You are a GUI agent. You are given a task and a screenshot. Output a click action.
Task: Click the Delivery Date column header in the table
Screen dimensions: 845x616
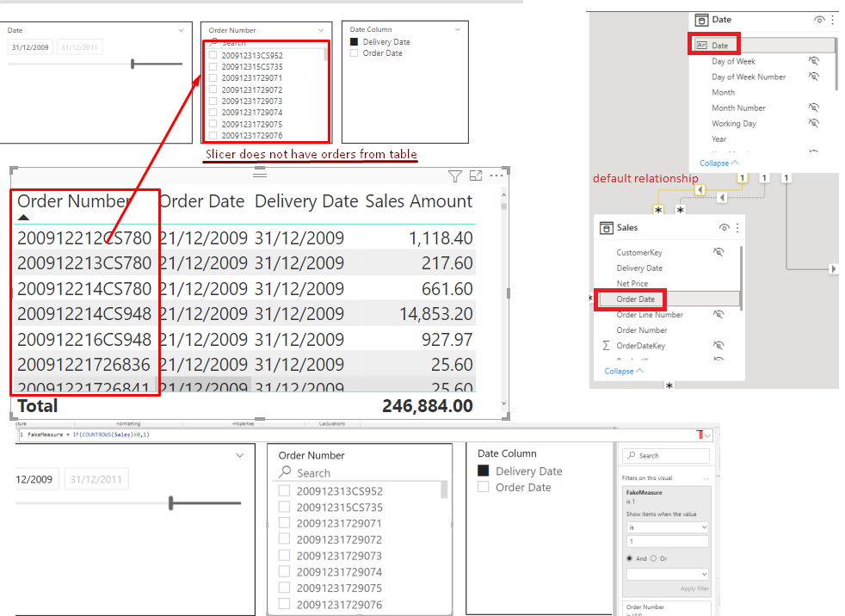tap(306, 201)
